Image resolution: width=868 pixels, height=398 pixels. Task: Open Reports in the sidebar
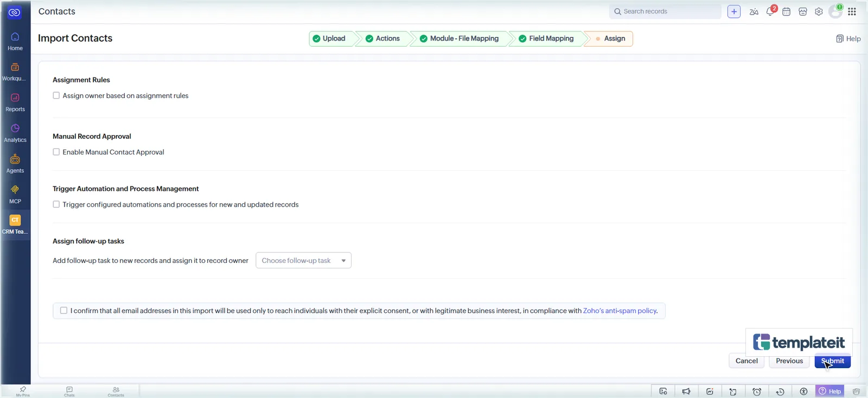[x=15, y=102]
